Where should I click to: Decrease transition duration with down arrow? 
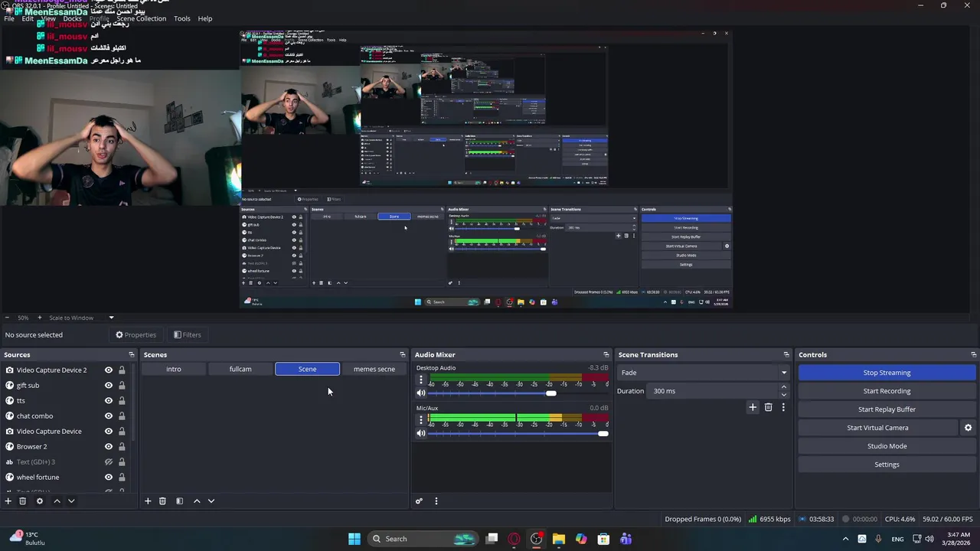tap(784, 395)
